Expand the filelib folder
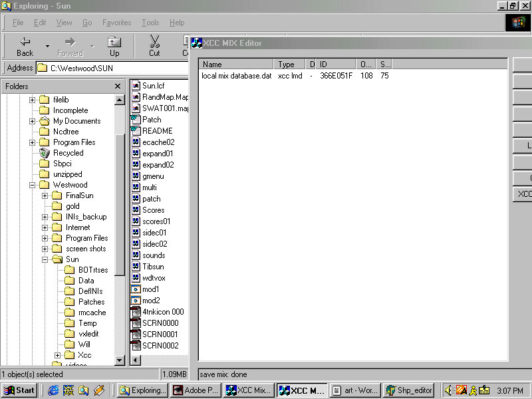 click(x=32, y=100)
